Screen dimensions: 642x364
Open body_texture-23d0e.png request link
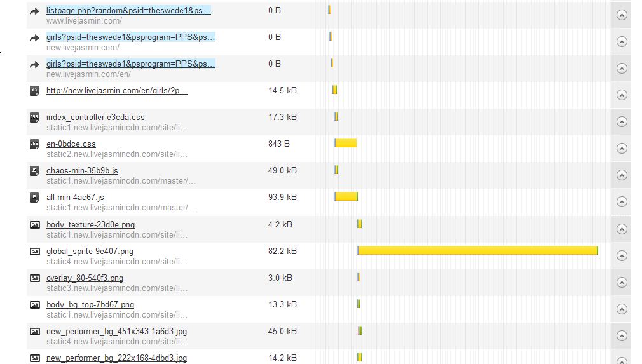click(90, 224)
